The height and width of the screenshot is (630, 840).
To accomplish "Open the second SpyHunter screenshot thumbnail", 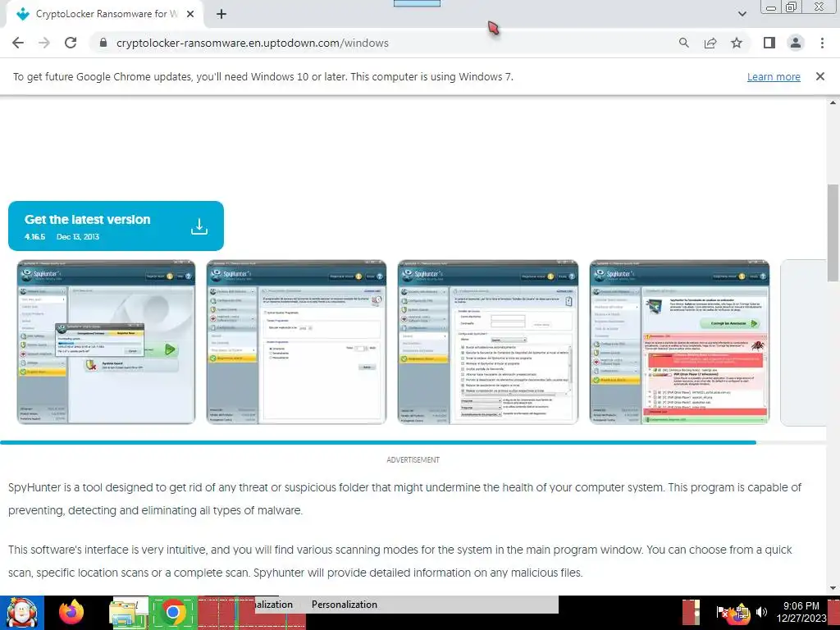I will point(296,342).
